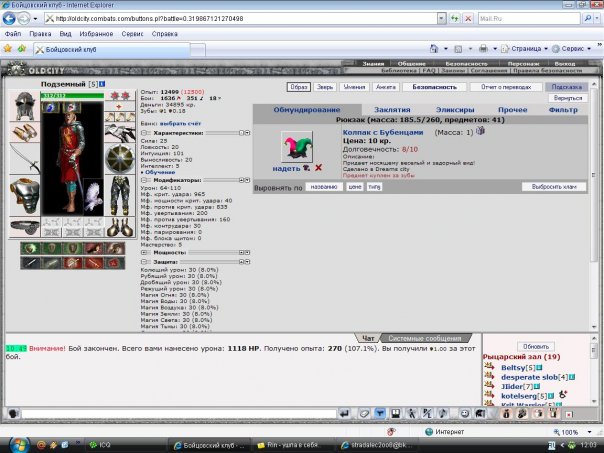Switch to Прочее tab

pos(512,110)
